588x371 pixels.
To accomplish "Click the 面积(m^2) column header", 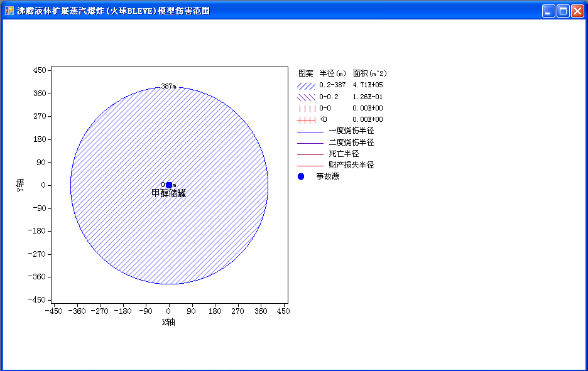I will click(x=370, y=73).
